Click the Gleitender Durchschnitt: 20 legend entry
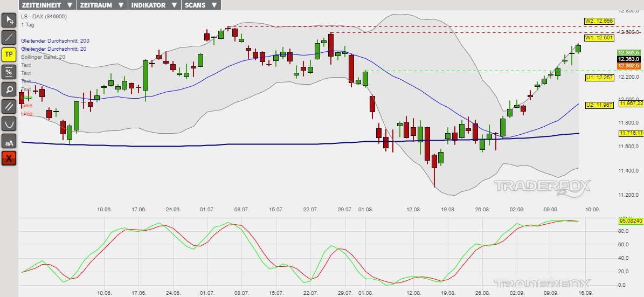The width and height of the screenshot is (644, 297). tap(54, 49)
